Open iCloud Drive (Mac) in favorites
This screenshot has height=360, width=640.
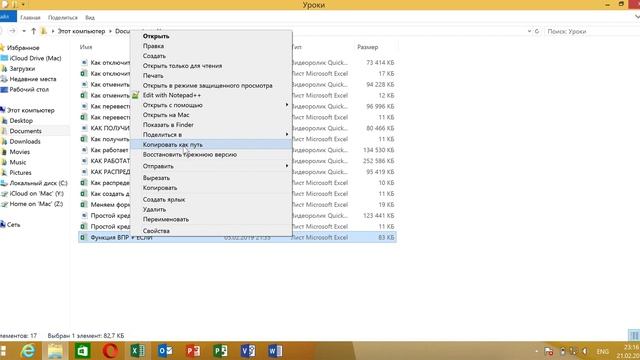tap(35, 58)
